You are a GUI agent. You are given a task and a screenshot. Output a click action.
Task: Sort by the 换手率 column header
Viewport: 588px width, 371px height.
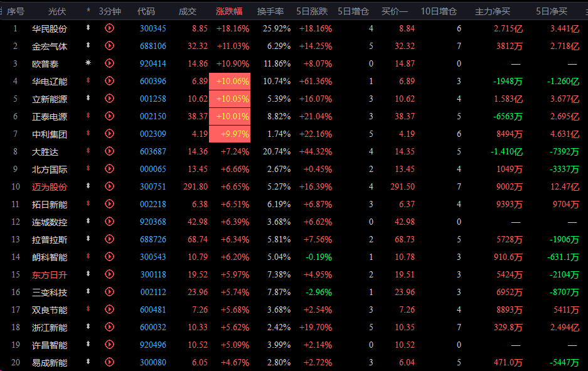[x=270, y=11]
